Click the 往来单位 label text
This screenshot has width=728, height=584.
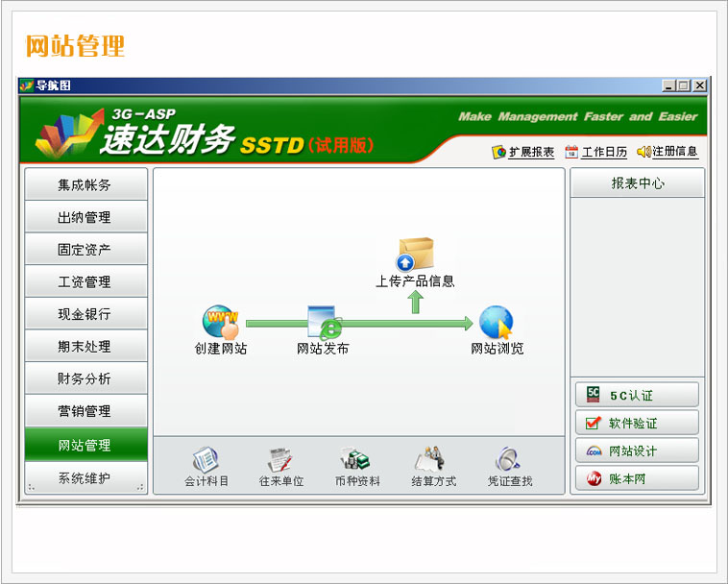[x=280, y=481]
